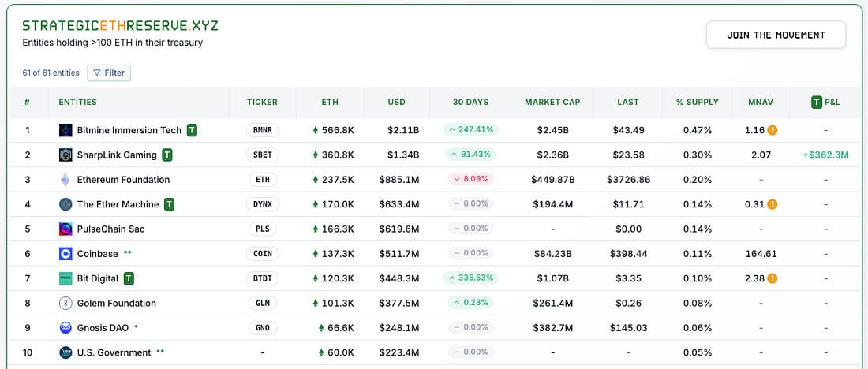Click the PulseChain Sac logo icon
Screen dimensions: 868x369
(x=65, y=229)
